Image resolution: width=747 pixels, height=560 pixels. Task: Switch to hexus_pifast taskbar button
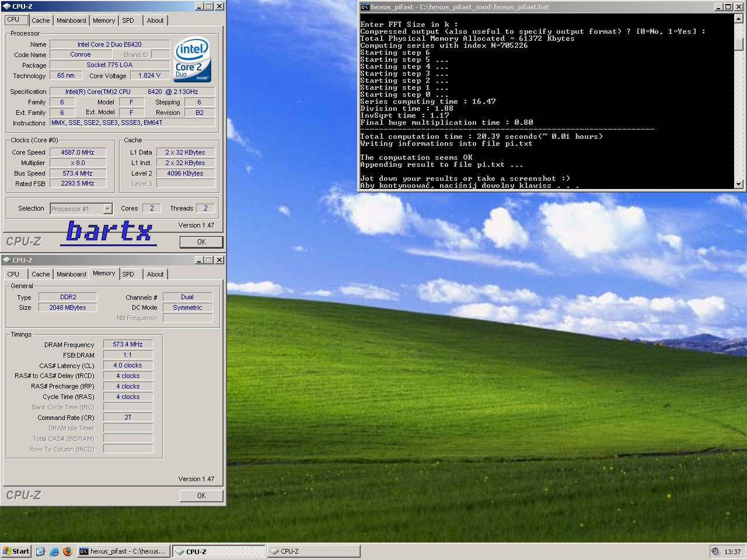[123, 551]
